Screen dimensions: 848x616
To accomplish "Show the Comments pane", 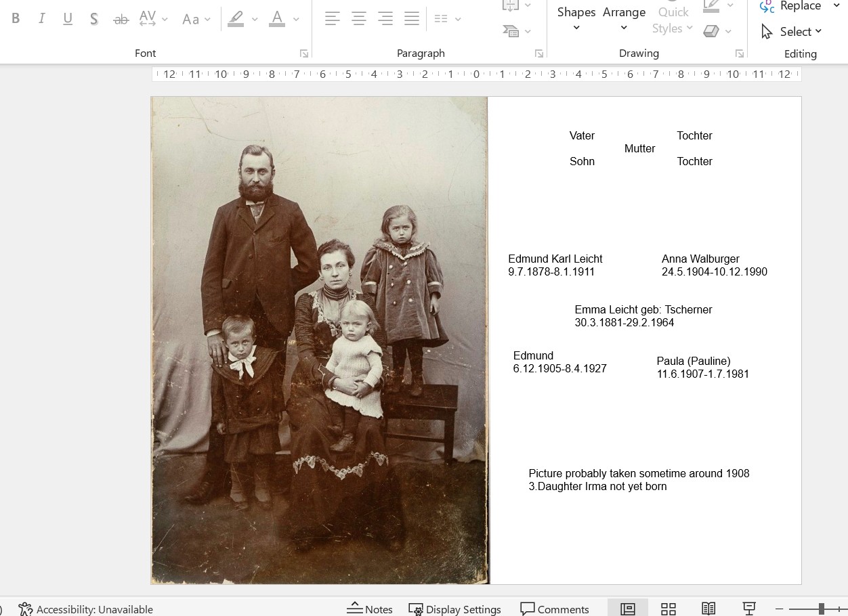I will tap(555, 609).
